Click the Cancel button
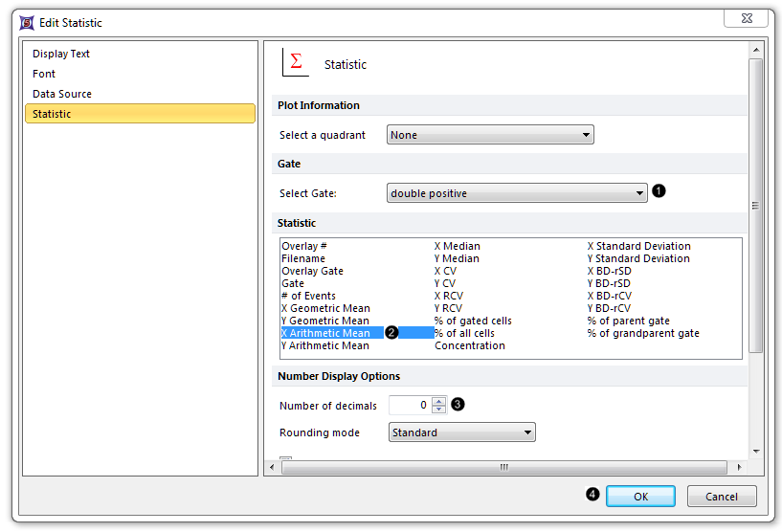 click(x=721, y=497)
